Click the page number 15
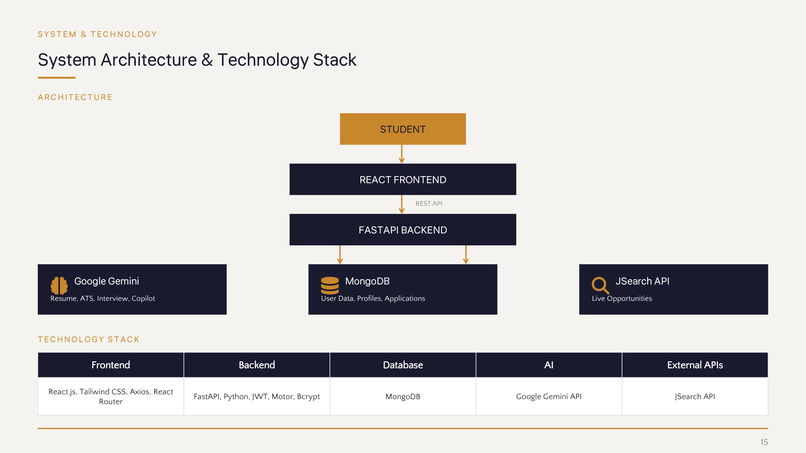806x453 pixels. (764, 442)
